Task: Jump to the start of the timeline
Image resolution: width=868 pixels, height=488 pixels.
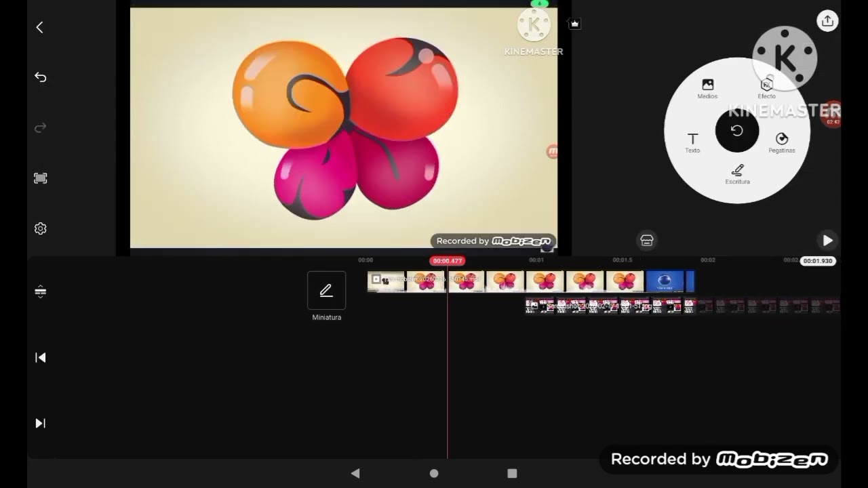Action: tap(40, 357)
